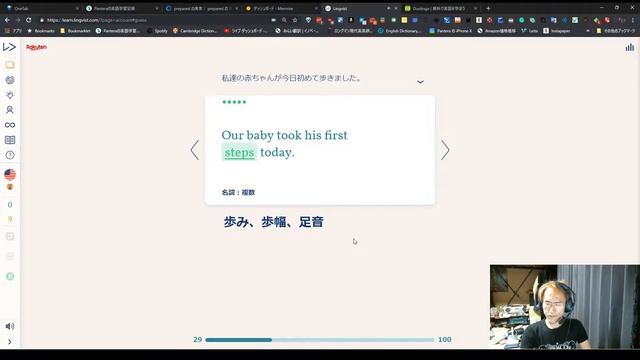Open the user profile sidebar icon
The image size is (640, 360).
[x=10, y=110]
